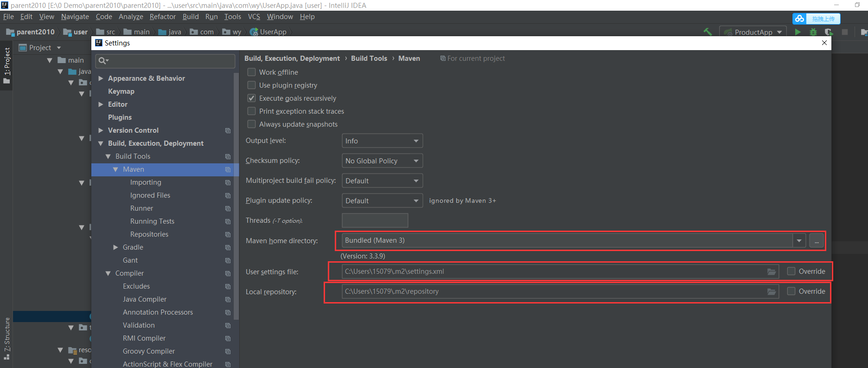The image size is (868, 368).
Task: Run ProductApp with green play icon
Action: click(x=798, y=32)
